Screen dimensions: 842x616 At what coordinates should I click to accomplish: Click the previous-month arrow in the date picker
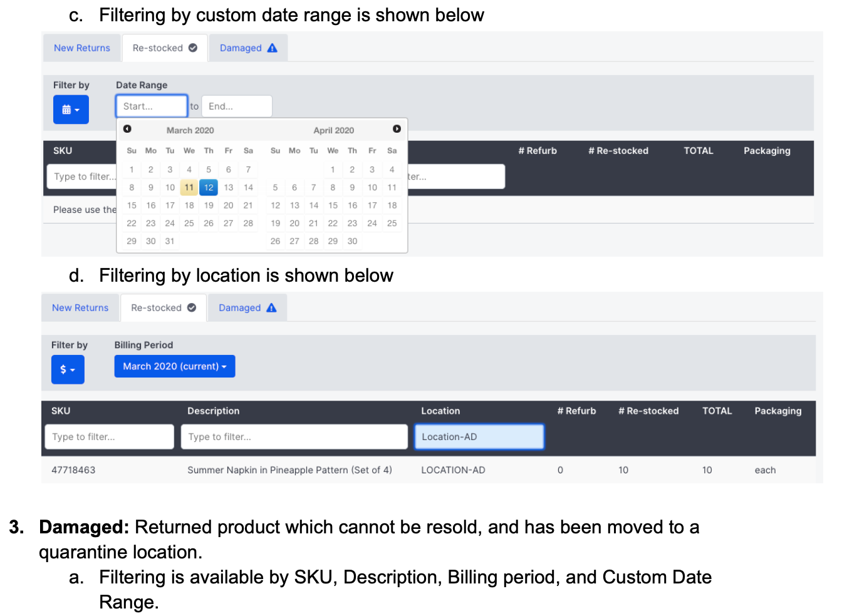(127, 128)
